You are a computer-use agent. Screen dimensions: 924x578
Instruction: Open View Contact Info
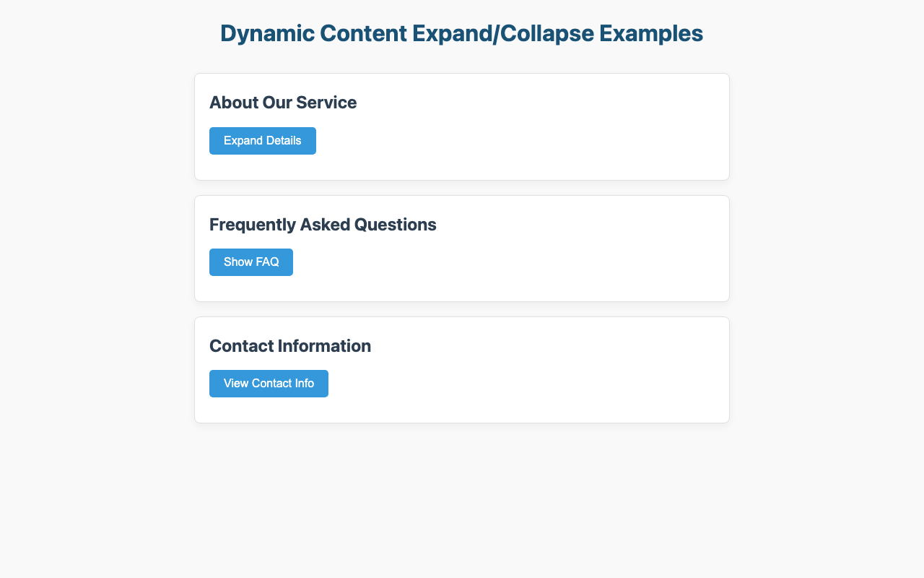tap(269, 384)
